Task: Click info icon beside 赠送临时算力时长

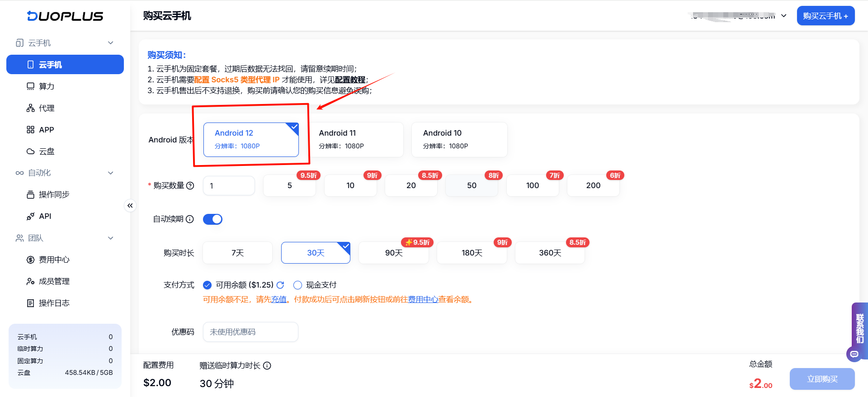Action: pyautogui.click(x=267, y=365)
